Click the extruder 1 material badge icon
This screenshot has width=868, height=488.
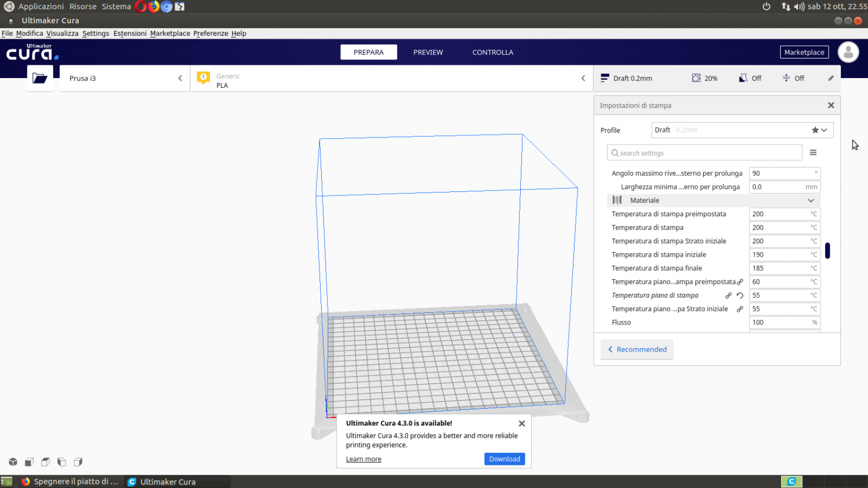203,77
